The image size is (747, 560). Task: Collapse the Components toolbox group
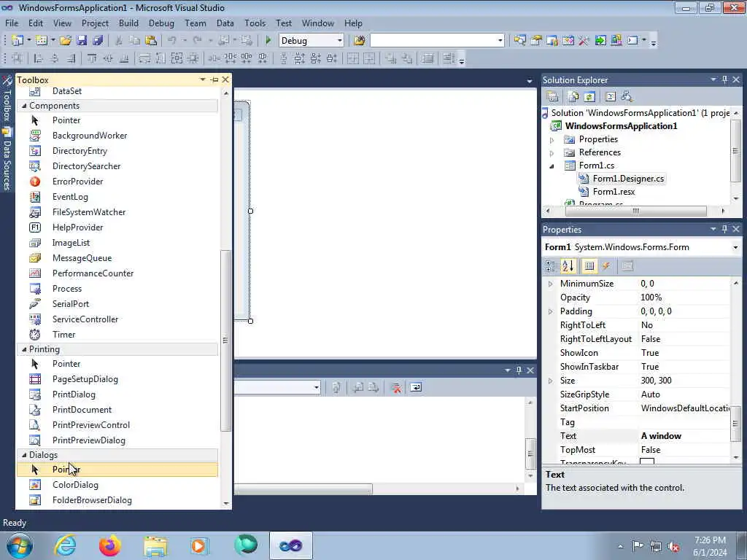[24, 106]
